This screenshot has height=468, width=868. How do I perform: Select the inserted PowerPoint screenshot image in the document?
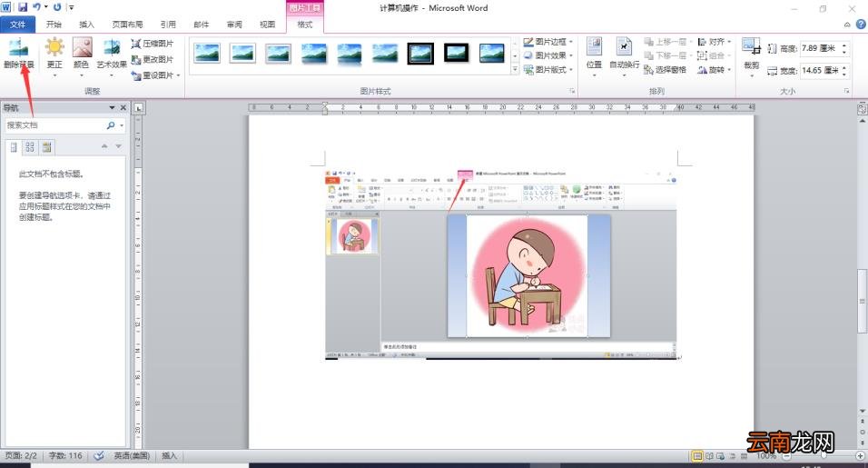(x=501, y=264)
